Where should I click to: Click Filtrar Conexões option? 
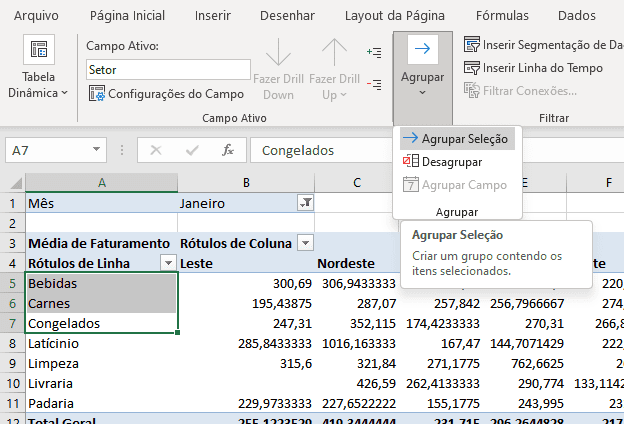coord(520,91)
